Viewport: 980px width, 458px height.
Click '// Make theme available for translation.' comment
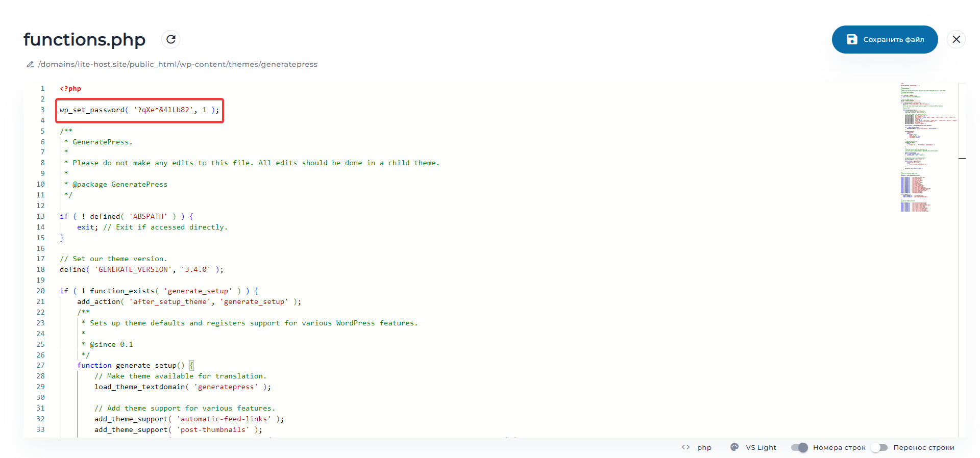tap(180, 376)
